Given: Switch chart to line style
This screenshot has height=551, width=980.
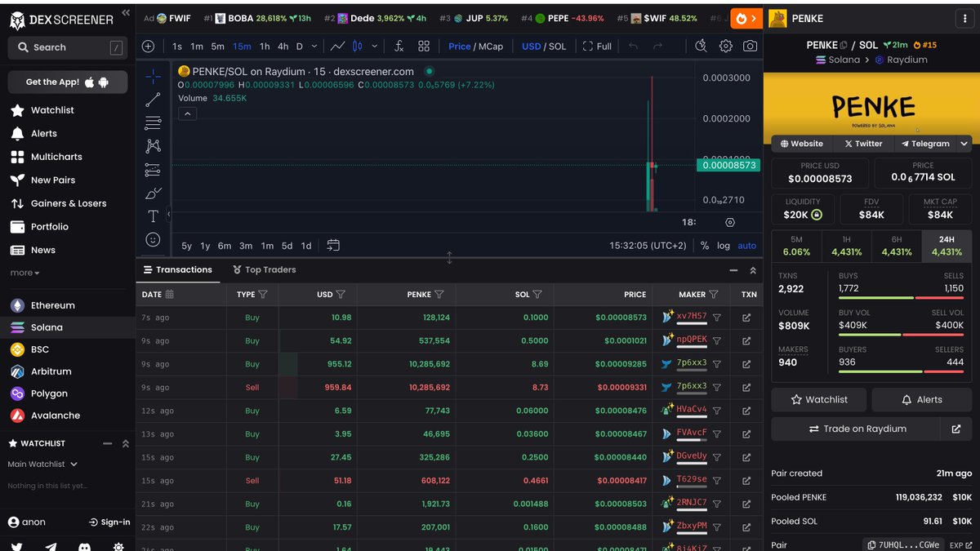Looking at the screenshot, I should point(336,47).
